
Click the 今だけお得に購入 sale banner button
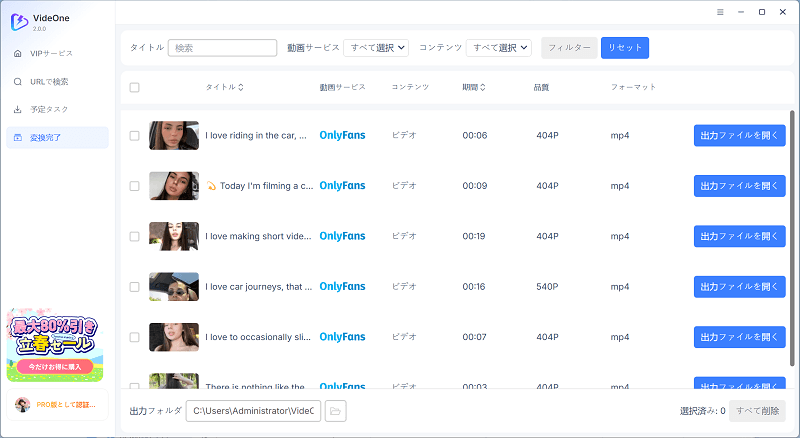tap(55, 367)
